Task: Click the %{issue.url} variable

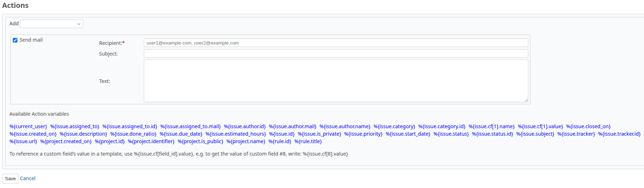Action: [x=23, y=141]
